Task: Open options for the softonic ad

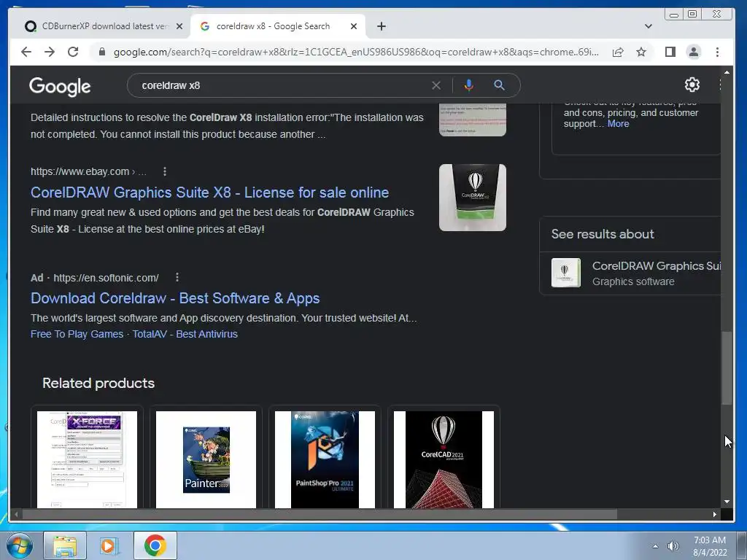Action: pos(177,277)
